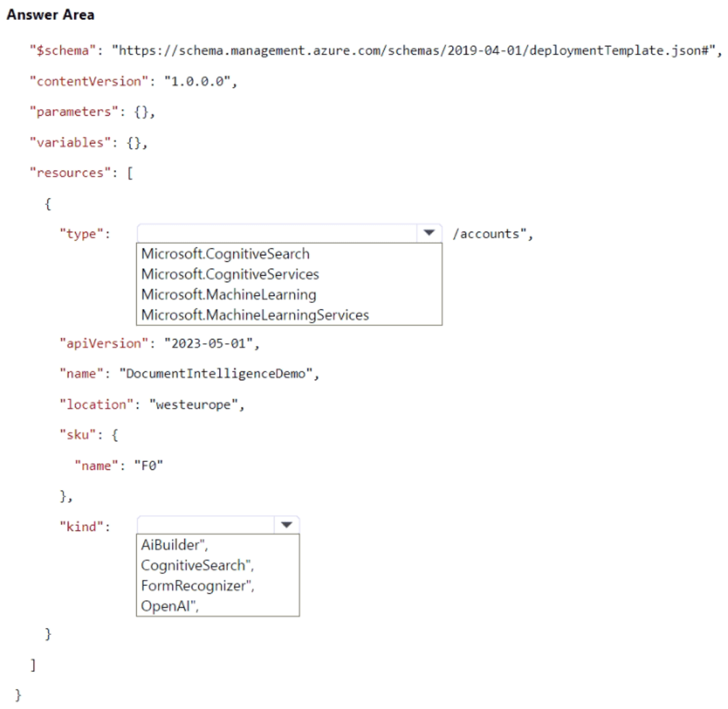Click the F0 sku name value

146,465
